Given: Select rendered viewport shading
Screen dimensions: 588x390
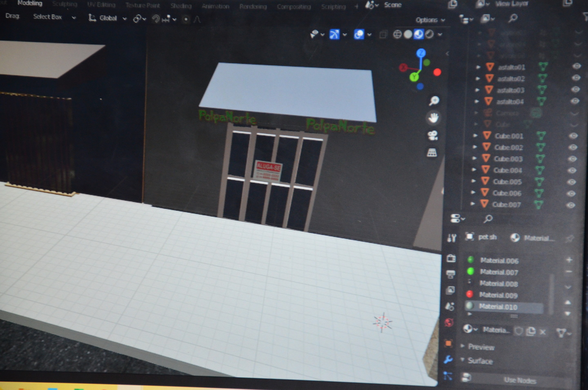Looking at the screenshot, I should coord(429,34).
